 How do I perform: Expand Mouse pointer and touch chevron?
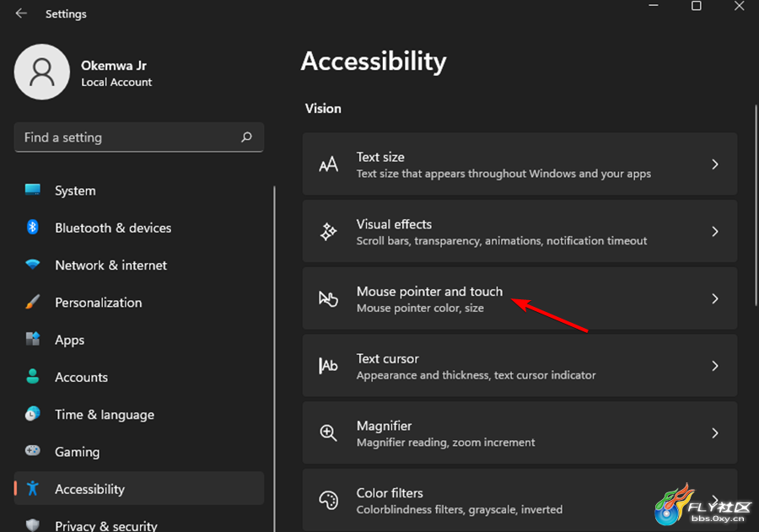[715, 298]
